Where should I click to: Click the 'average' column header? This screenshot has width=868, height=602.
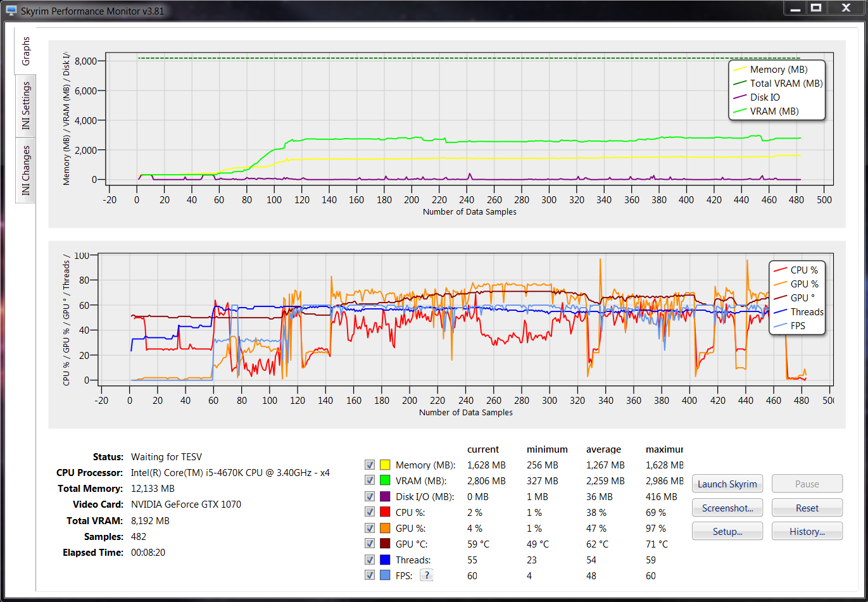click(603, 449)
